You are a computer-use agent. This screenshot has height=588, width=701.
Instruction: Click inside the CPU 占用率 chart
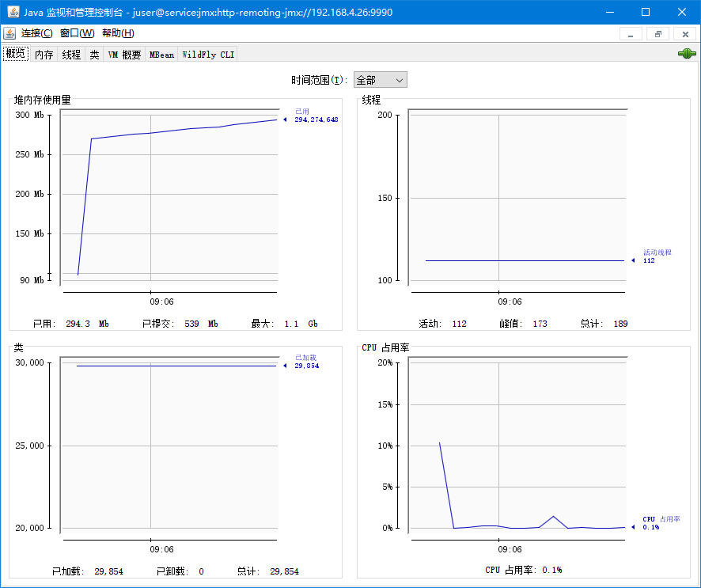[517, 443]
